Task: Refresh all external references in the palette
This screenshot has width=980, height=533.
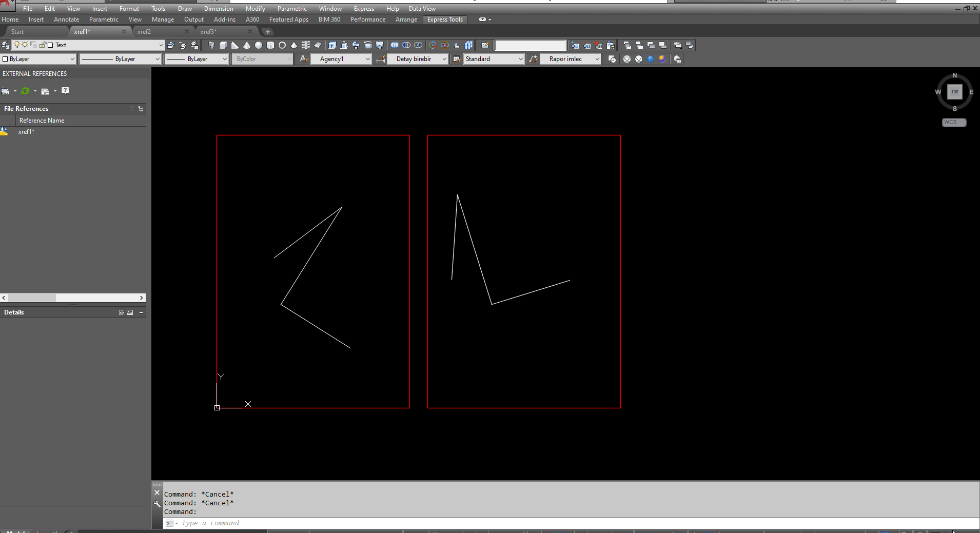Action: [x=25, y=91]
